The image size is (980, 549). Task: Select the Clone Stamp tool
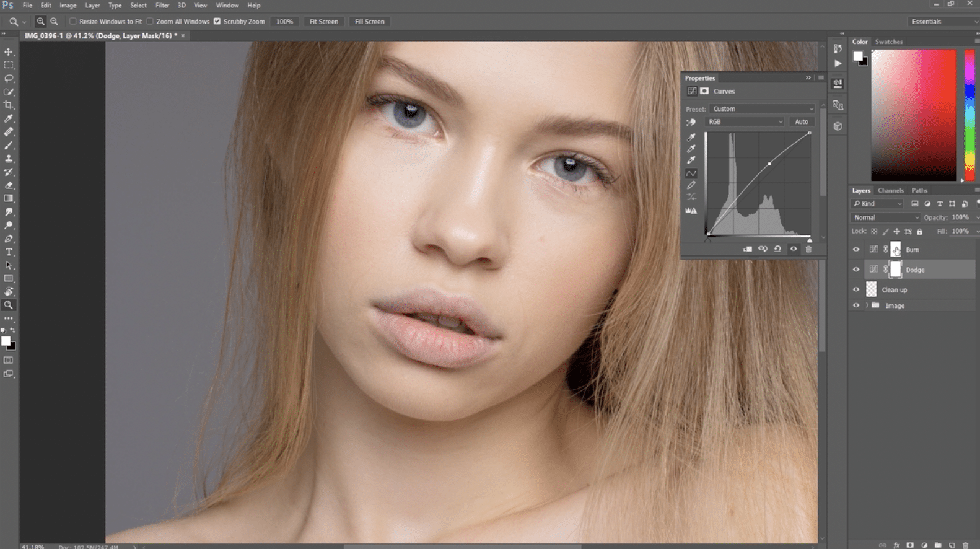9,159
